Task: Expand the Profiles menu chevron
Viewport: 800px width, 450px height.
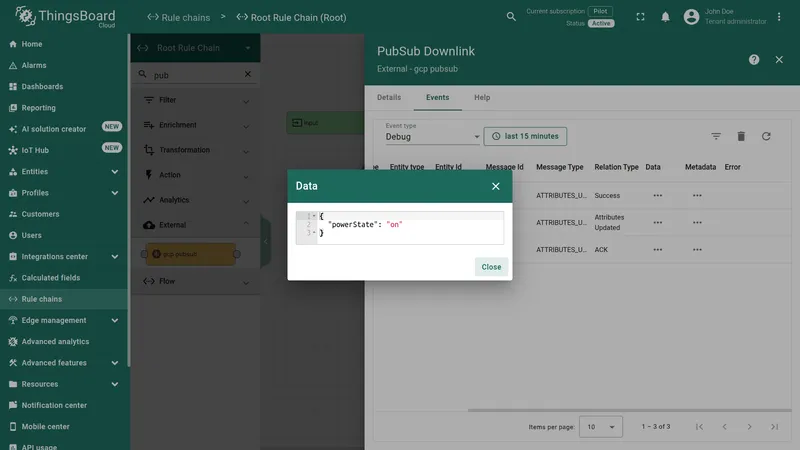Action: [115, 193]
